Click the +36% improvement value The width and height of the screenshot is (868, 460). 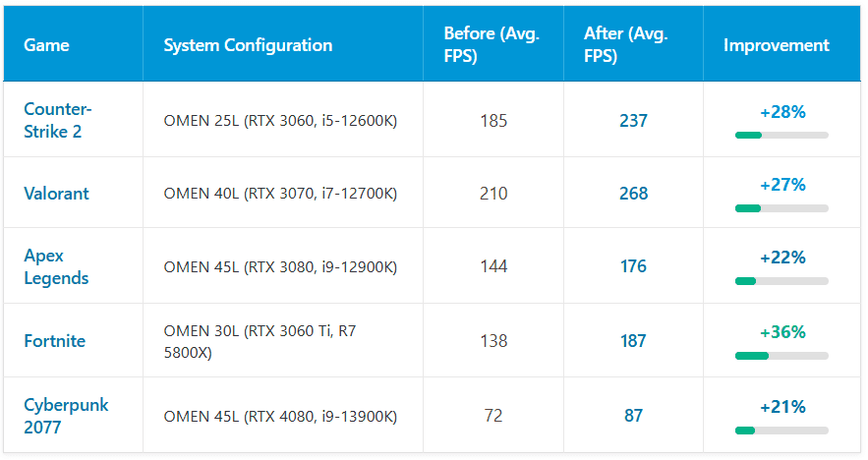782,332
